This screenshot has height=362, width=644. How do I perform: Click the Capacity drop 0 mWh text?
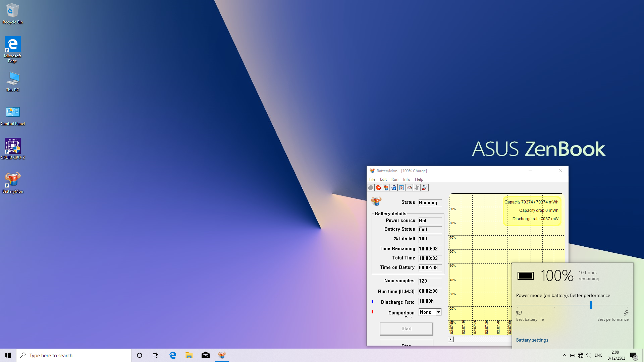click(539, 210)
